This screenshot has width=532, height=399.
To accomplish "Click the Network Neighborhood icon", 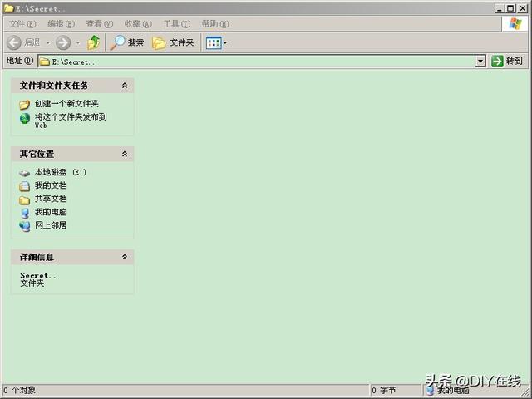I will 24,226.
